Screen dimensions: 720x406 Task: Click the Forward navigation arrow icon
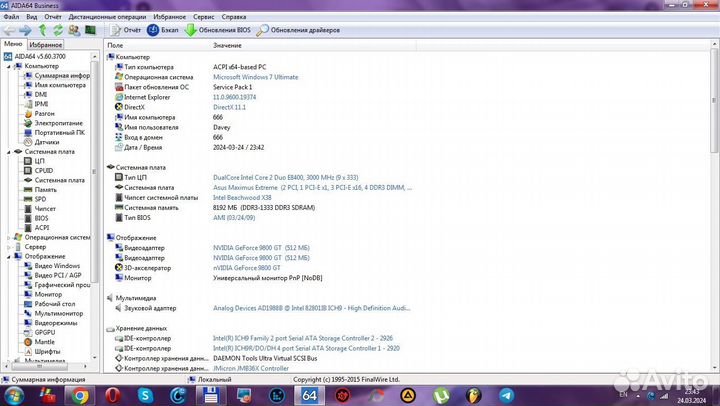pos(25,30)
